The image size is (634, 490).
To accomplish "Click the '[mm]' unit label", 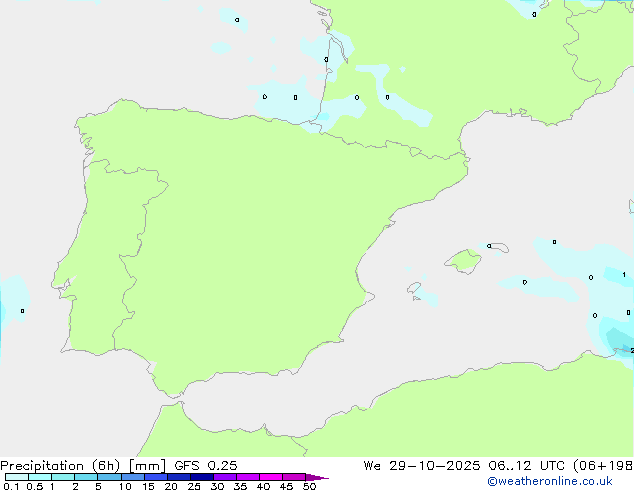I will pyautogui.click(x=147, y=466).
